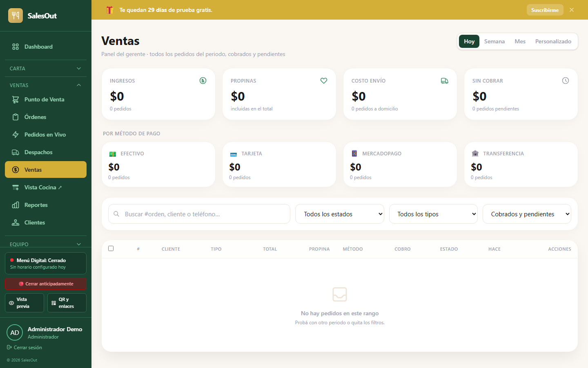
Task: Collapse the VENTAS section
Action: tap(46, 85)
